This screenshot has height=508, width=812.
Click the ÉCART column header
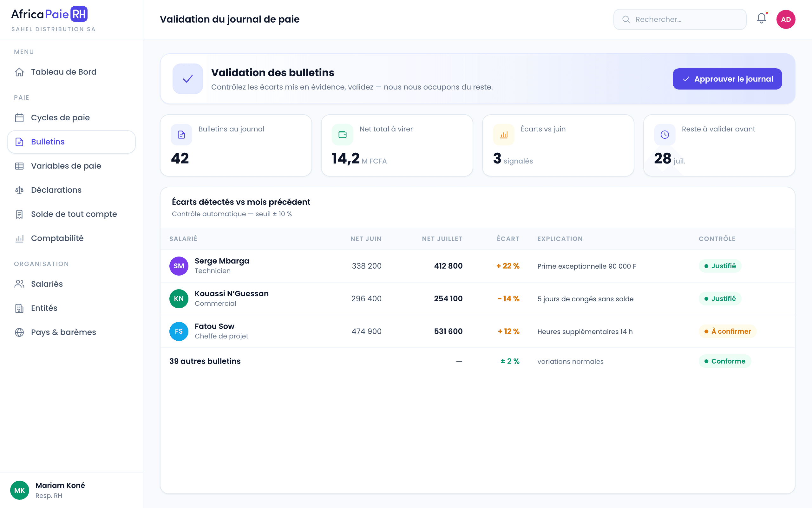click(508, 239)
